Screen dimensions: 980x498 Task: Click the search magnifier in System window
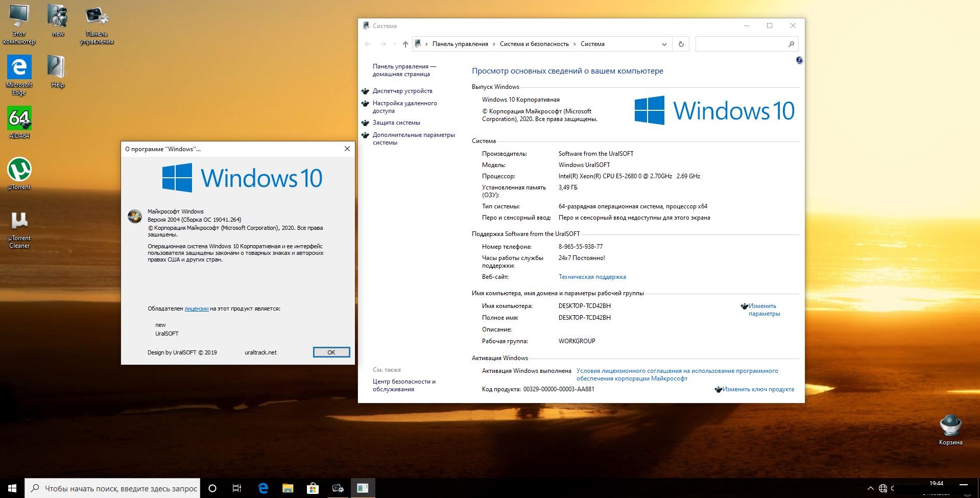[x=791, y=44]
